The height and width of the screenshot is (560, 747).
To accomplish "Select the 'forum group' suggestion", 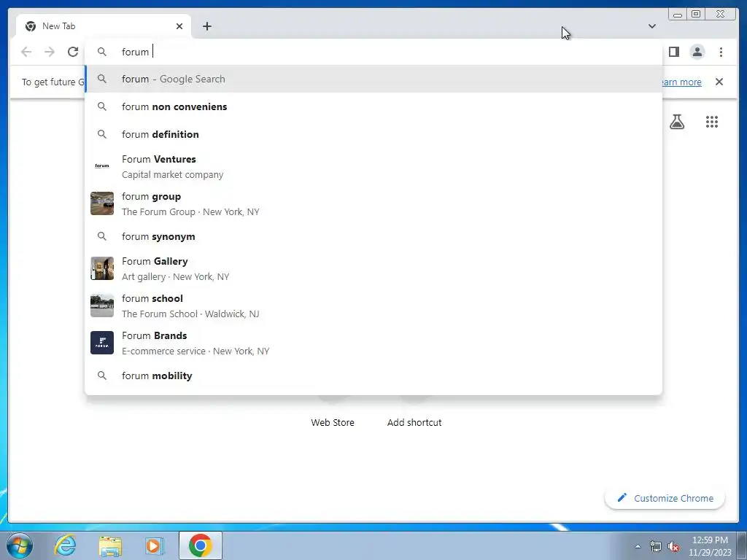I will [x=373, y=204].
